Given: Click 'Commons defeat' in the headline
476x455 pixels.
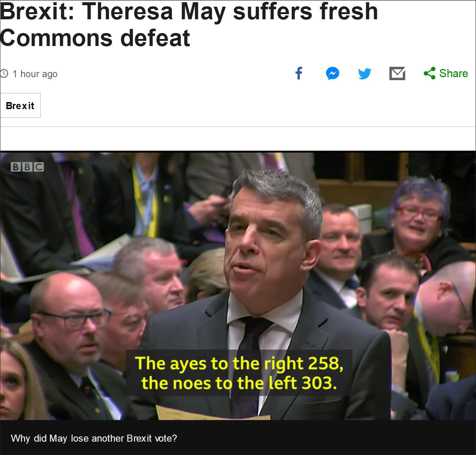Looking at the screenshot, I should [x=95, y=38].
